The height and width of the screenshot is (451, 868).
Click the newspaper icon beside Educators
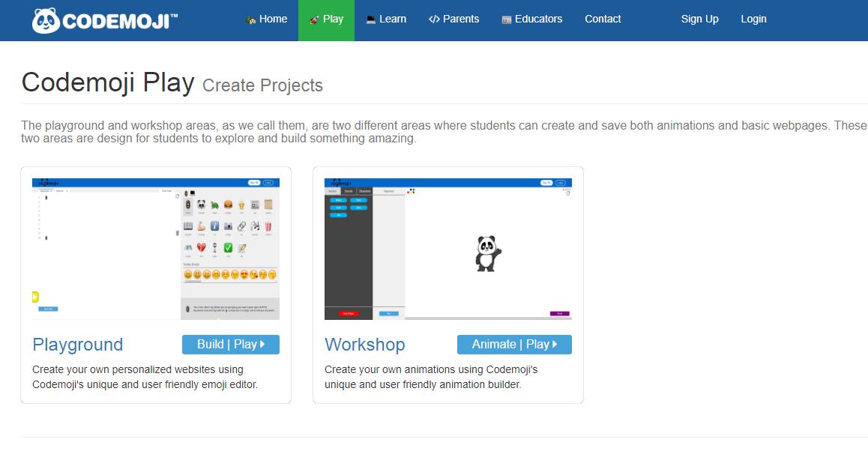[x=507, y=19]
